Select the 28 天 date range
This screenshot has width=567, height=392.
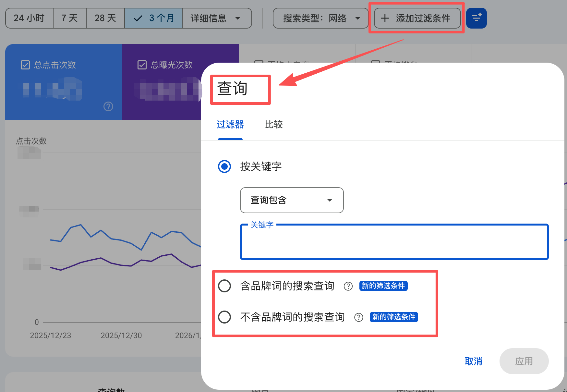[105, 18]
